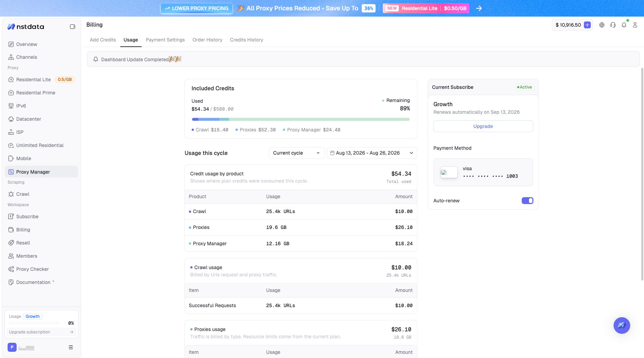Switch to the Add Credits tab
Screen dimensions: 644x358
coord(103,40)
